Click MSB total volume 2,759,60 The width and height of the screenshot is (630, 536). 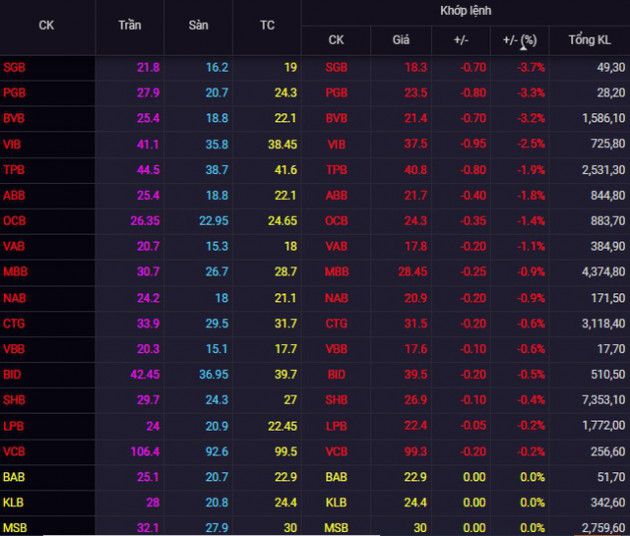click(x=603, y=528)
